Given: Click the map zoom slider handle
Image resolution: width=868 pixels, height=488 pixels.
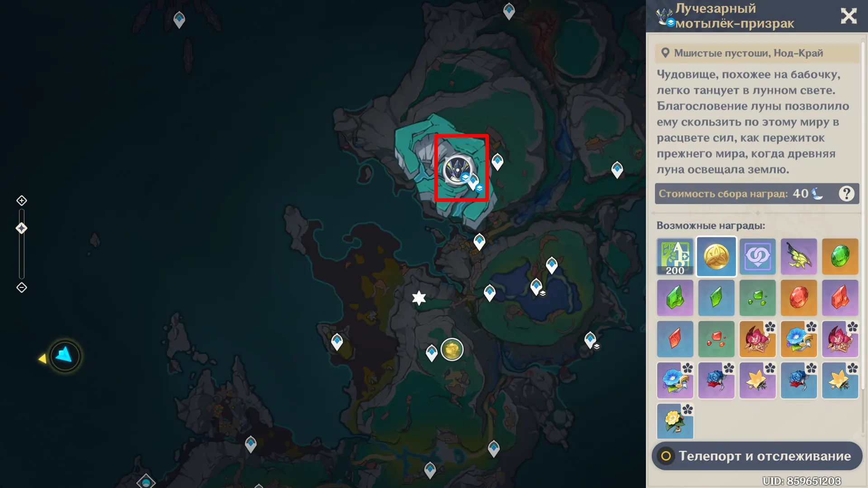Looking at the screenshot, I should pos(22,228).
